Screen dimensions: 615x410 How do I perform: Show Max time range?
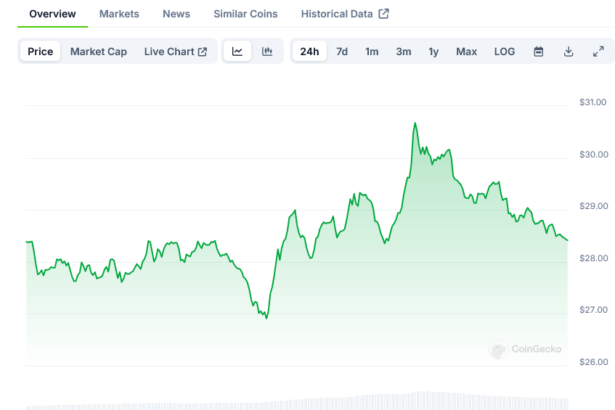(466, 51)
